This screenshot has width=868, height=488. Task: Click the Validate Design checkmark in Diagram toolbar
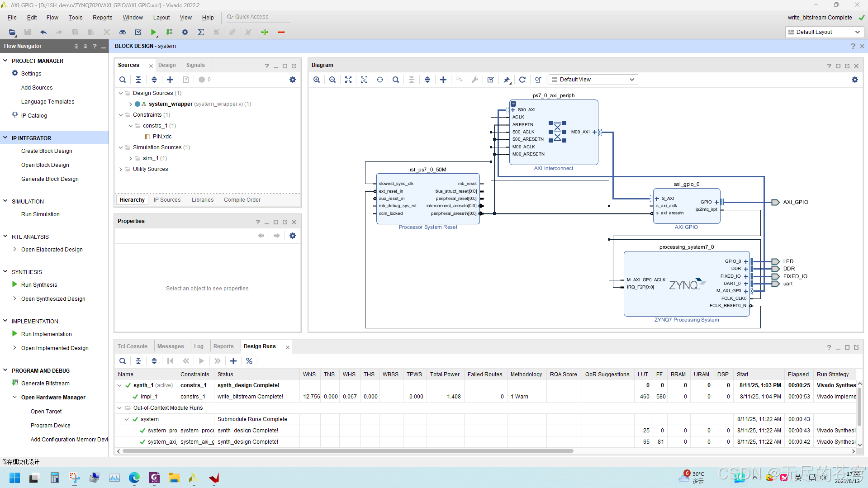point(491,80)
